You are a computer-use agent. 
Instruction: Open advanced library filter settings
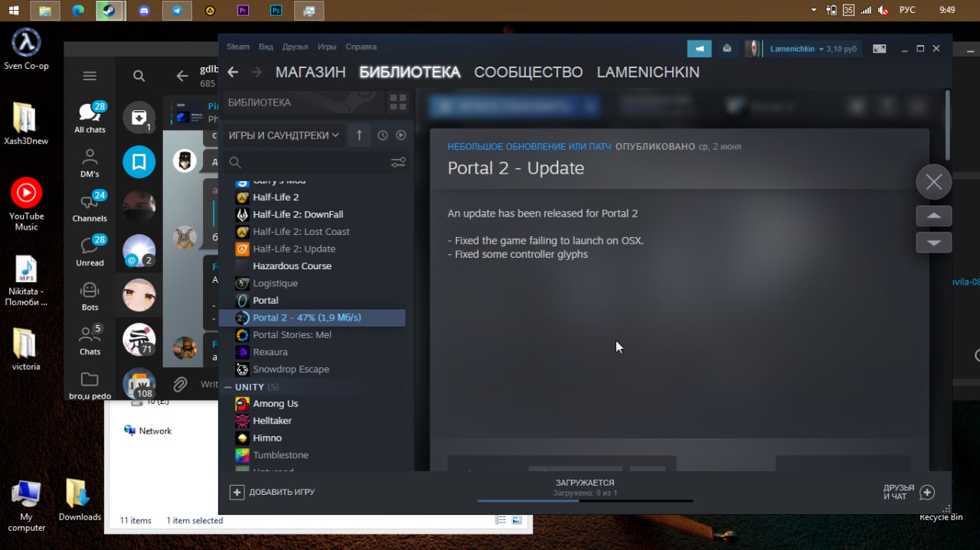tap(398, 162)
